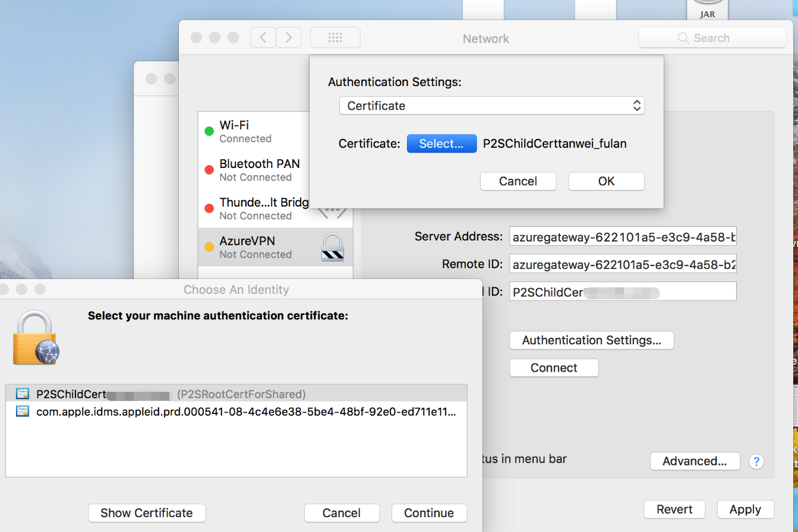
Task: Click the Connect button
Action: pyautogui.click(x=554, y=368)
